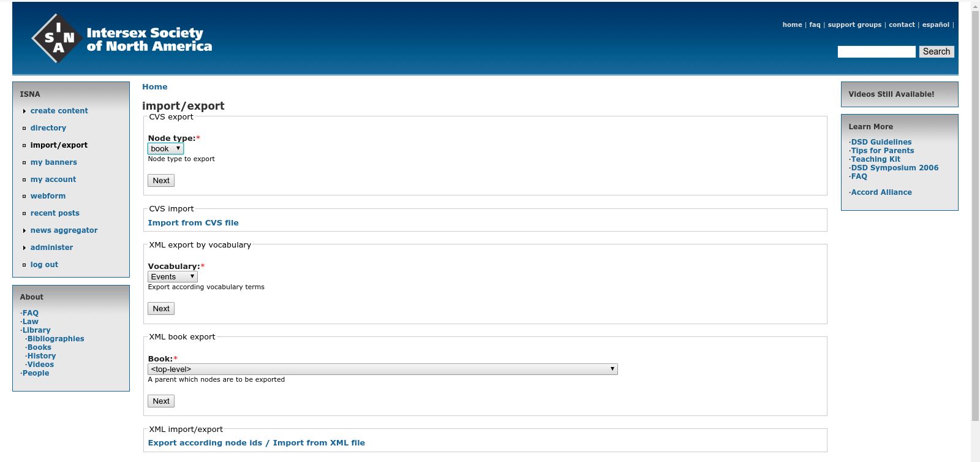The width and height of the screenshot is (980, 462).
Task: Open my account in sidebar
Action: coord(53,180)
